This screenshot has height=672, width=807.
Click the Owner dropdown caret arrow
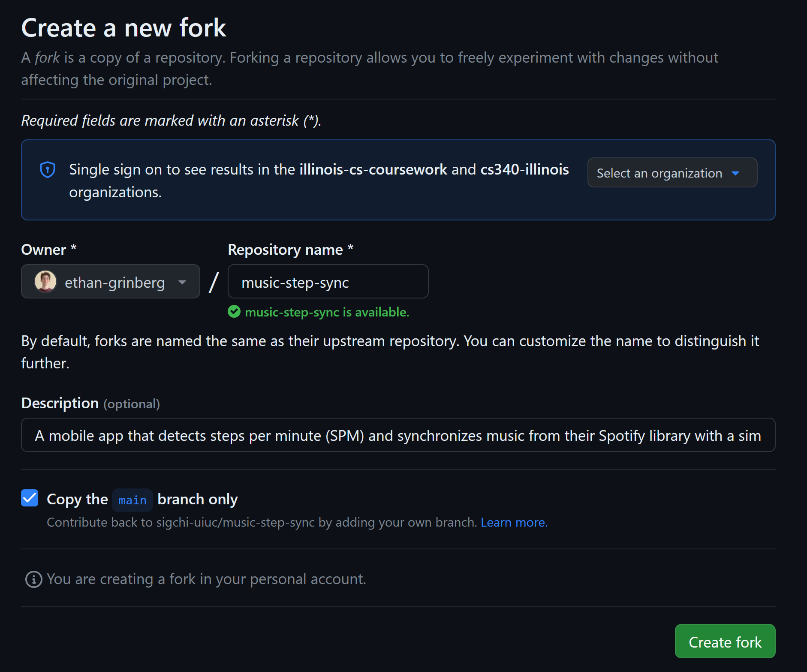(x=182, y=282)
